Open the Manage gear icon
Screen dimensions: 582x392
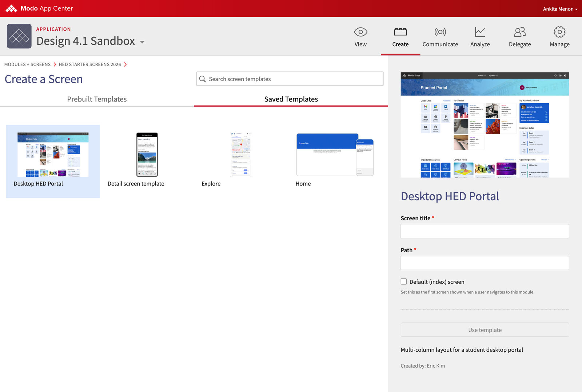click(559, 32)
